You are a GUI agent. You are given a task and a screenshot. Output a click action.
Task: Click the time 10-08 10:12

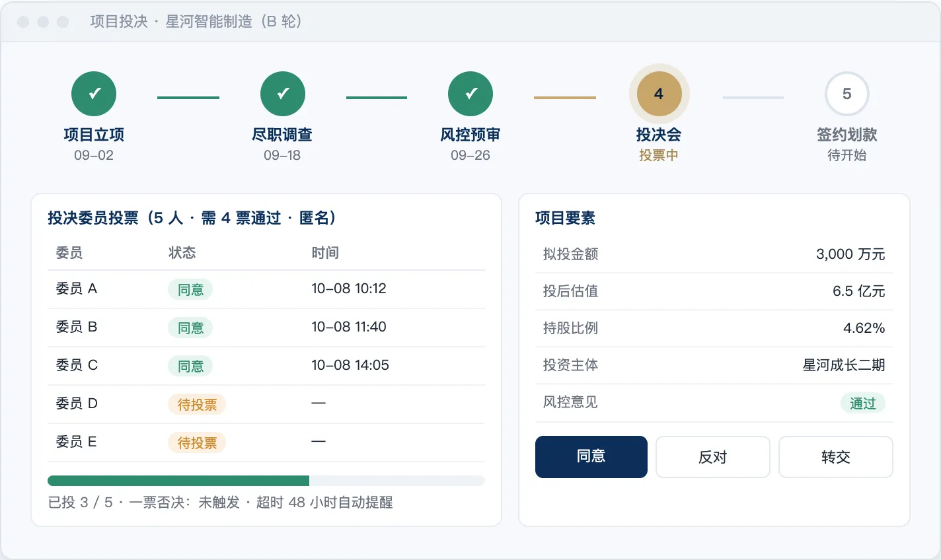[x=349, y=289]
